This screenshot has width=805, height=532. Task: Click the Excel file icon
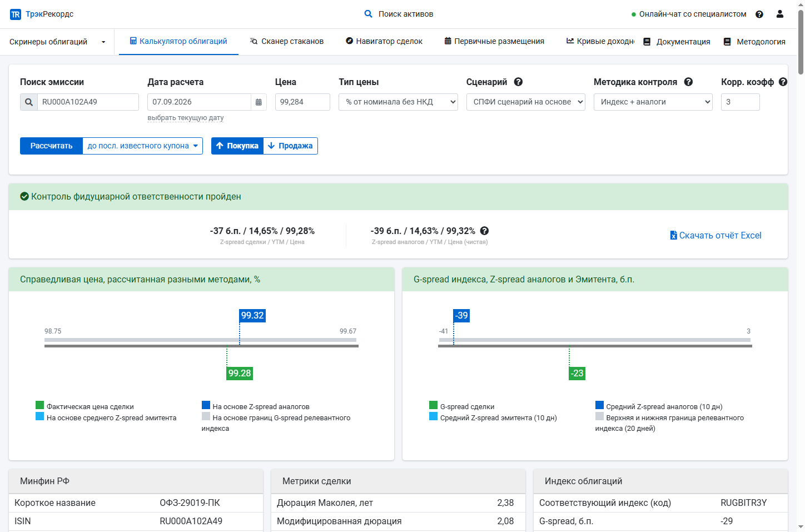point(673,235)
